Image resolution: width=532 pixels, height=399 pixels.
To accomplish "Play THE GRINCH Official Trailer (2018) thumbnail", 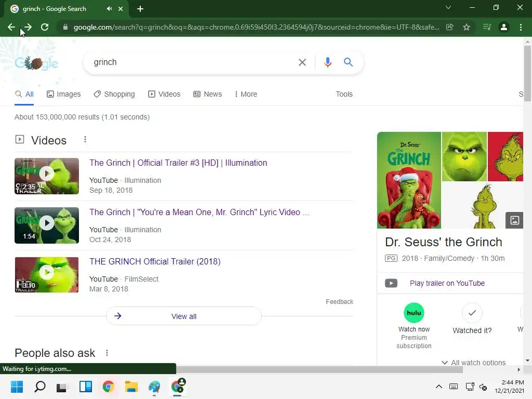I will [47, 275].
